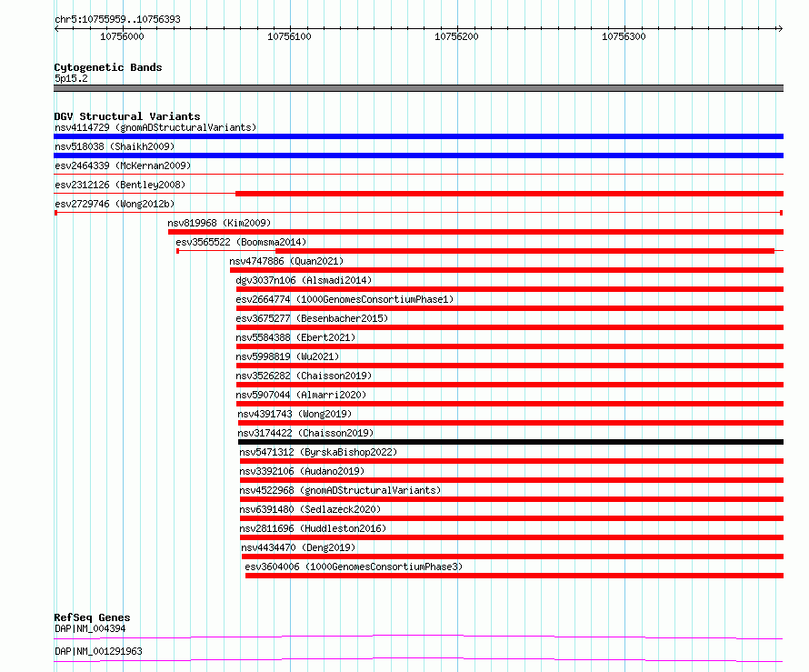This screenshot has height=672, width=809.
Task: Click the red bar under nsv819968
Action: (x=475, y=232)
